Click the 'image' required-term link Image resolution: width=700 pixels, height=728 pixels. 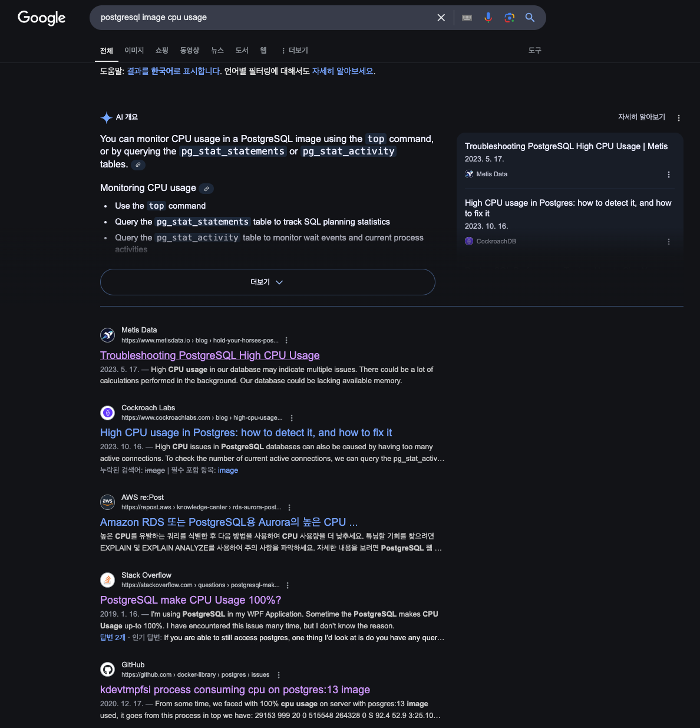point(228,470)
